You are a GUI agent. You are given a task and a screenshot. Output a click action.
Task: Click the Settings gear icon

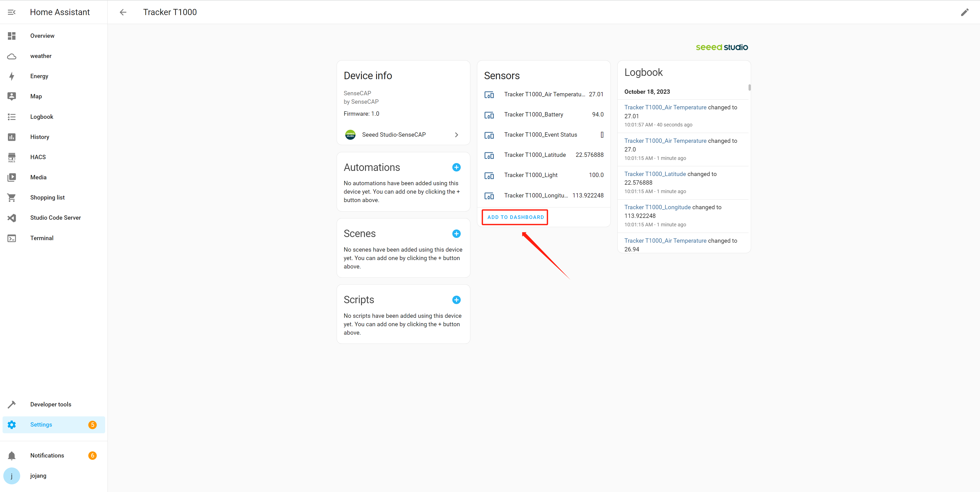12,425
